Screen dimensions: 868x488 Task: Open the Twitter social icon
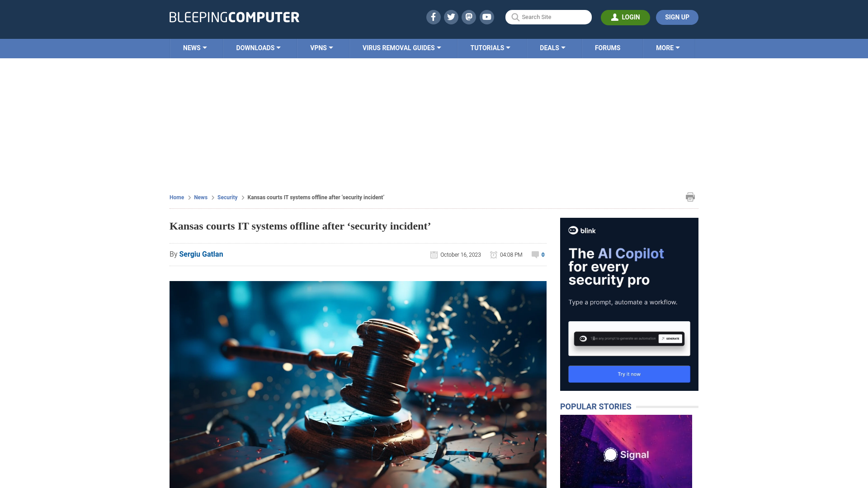pyautogui.click(x=451, y=17)
